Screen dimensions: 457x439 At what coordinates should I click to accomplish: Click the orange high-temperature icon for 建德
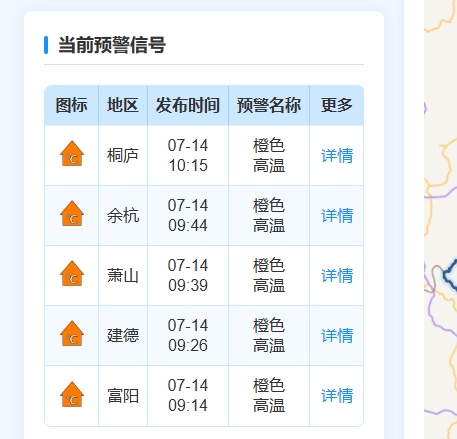click(72, 333)
